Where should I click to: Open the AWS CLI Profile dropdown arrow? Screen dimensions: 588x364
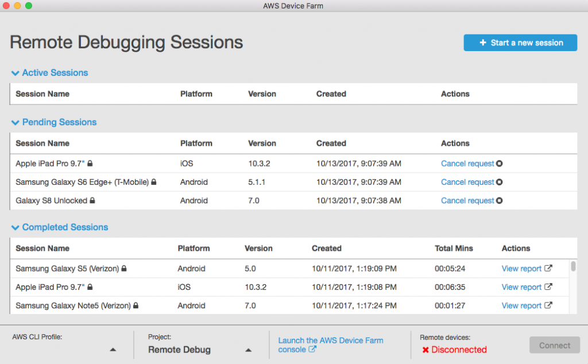click(113, 350)
